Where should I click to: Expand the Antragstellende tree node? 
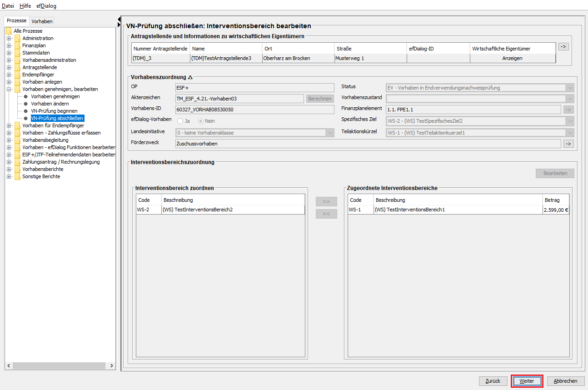coord(9,67)
